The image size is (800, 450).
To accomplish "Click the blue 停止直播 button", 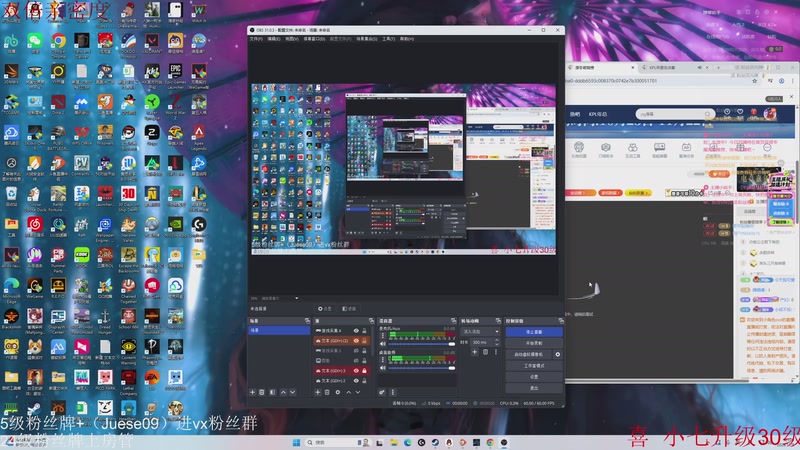I will point(534,332).
